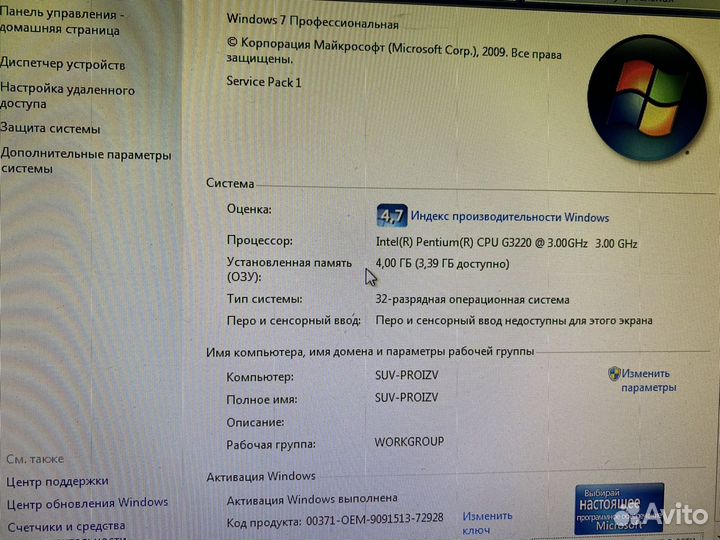Viewport: 720px width, 540px height.
Task: Select computer name SUV-PROIZV next to Компьютер
Action: [x=407, y=375]
